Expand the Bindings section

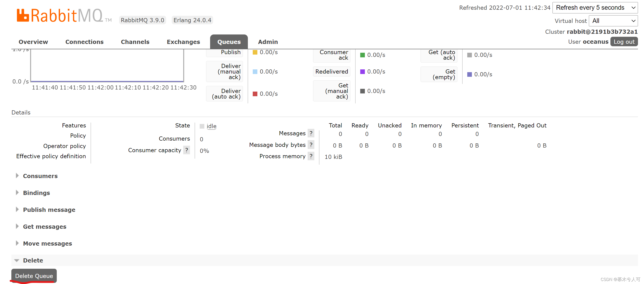click(36, 193)
